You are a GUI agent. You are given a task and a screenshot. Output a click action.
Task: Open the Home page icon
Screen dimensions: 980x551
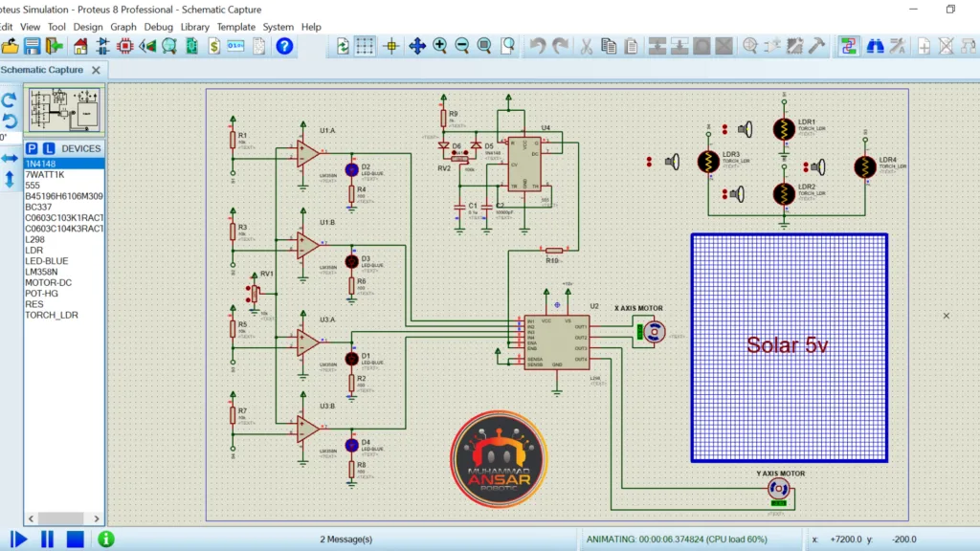(x=81, y=46)
